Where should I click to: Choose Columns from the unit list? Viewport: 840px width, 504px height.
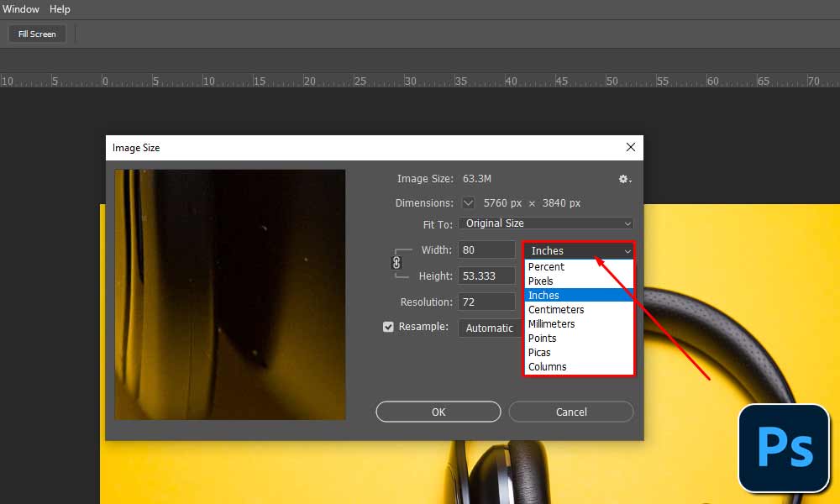[579, 367]
